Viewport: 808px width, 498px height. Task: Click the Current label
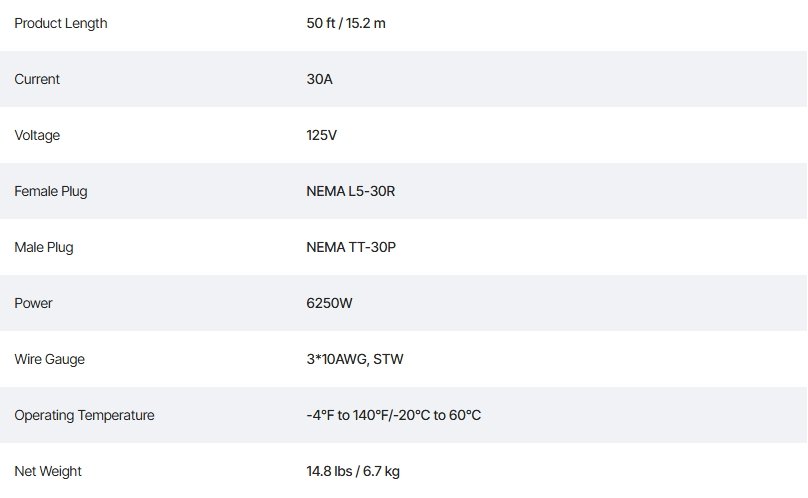(37, 79)
